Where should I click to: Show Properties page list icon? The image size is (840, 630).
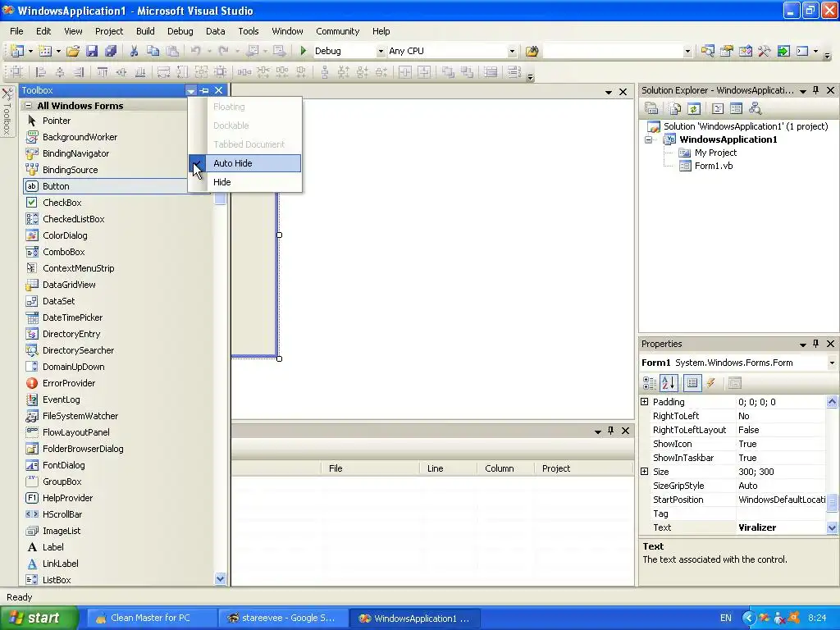692,382
